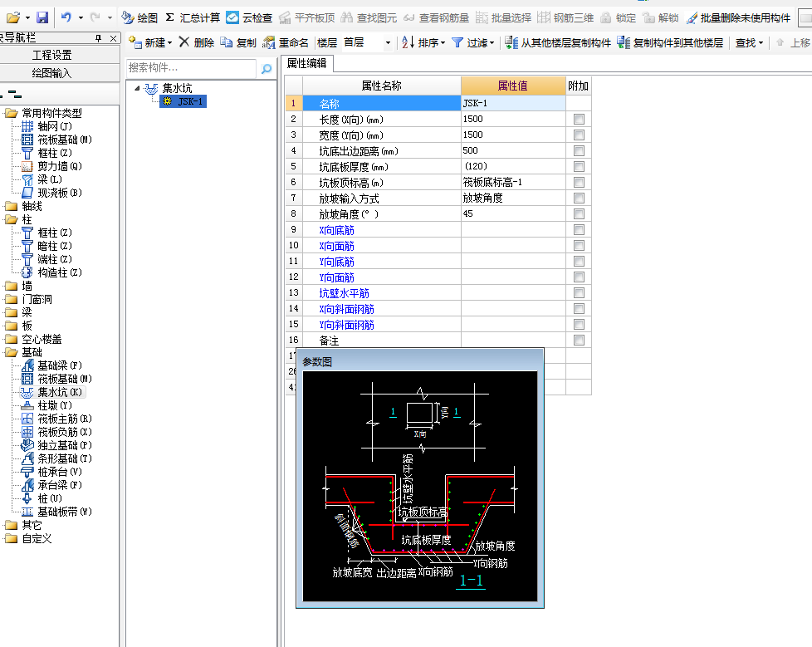Click 批量删除未使用构件 tool
This screenshot has height=647, width=812.
[738, 17]
